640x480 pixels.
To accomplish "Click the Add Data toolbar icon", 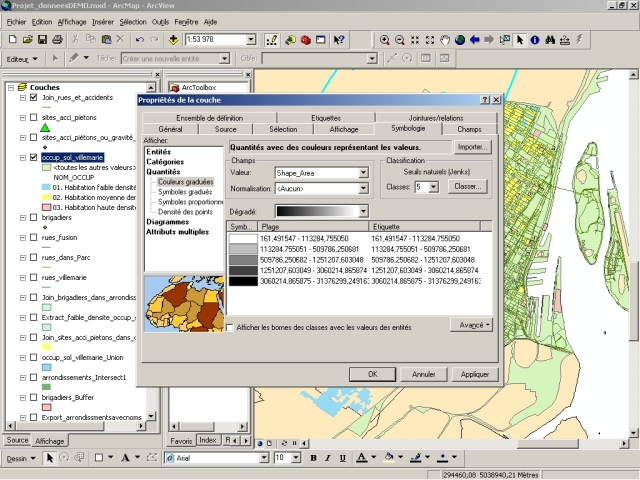I will click(x=174, y=39).
